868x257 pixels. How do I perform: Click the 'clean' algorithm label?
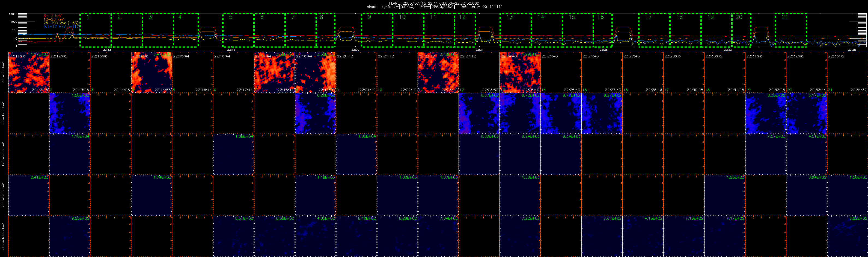pos(371,7)
